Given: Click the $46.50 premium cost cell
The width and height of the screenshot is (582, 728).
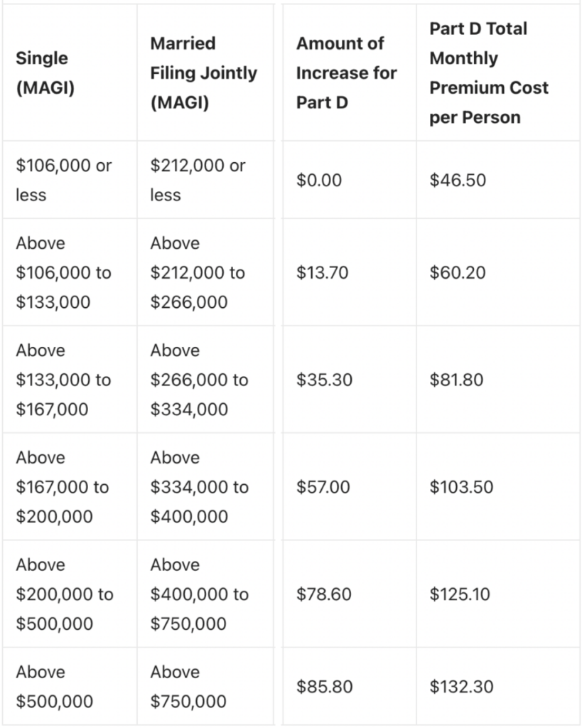Looking at the screenshot, I should tap(458, 180).
